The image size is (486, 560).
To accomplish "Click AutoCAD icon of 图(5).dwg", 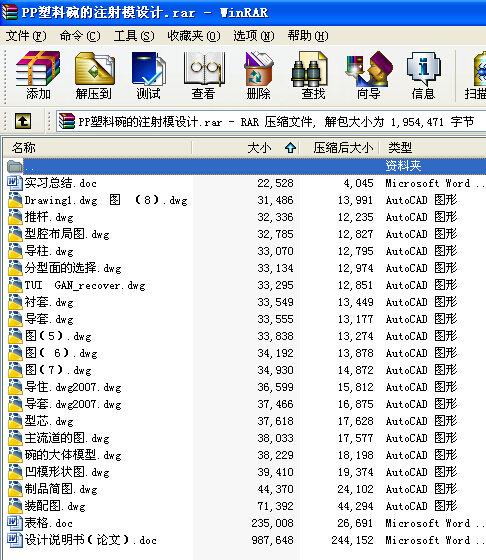I will [15, 336].
